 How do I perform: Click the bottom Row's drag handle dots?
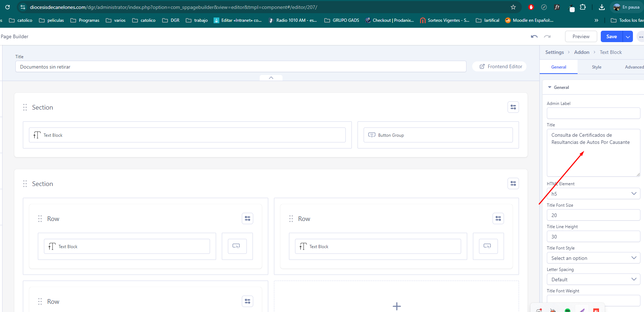click(x=40, y=302)
